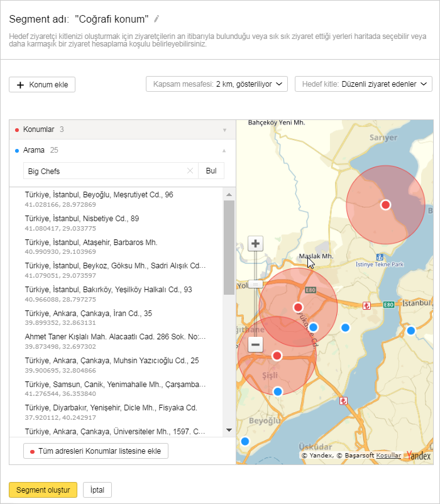Zoom in on the map
The height and width of the screenshot is (504, 440).
[255, 244]
